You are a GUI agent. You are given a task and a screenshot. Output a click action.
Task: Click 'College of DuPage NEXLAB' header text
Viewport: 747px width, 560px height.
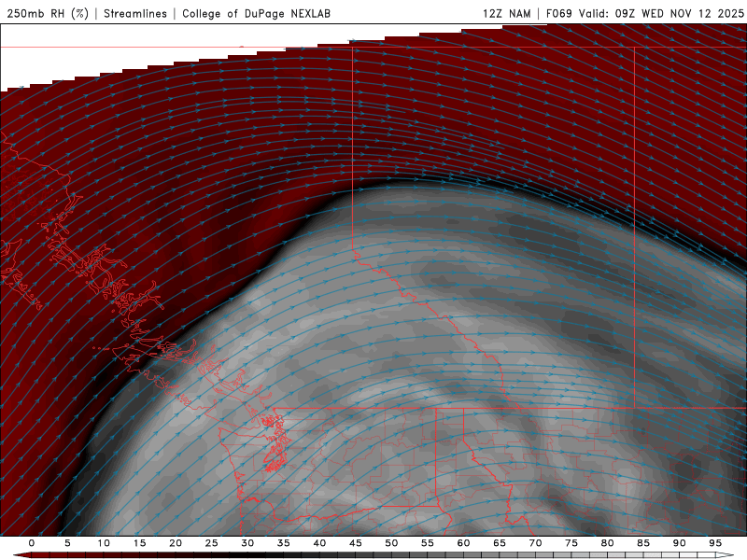coord(256,13)
